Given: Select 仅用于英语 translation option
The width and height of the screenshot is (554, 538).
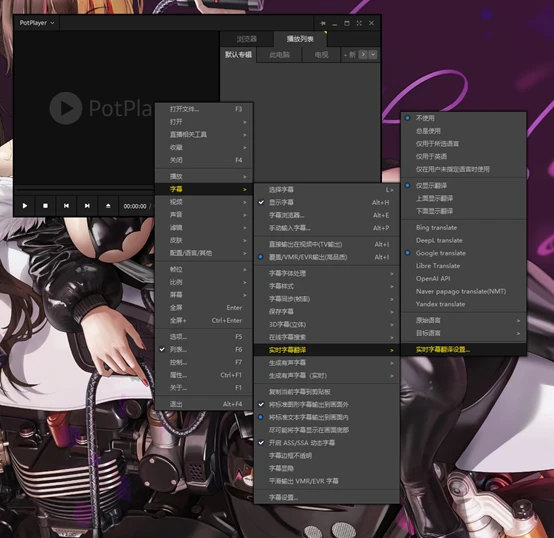Looking at the screenshot, I should click(464, 156).
